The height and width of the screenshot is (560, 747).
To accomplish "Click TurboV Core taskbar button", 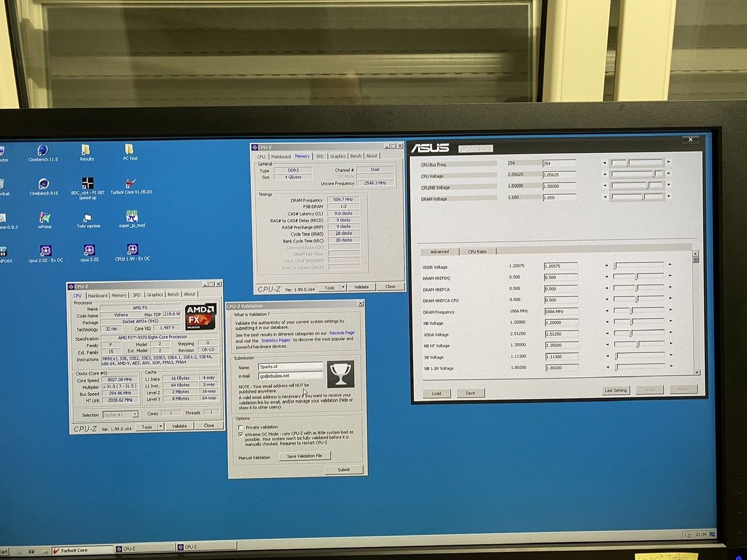I will [x=82, y=550].
